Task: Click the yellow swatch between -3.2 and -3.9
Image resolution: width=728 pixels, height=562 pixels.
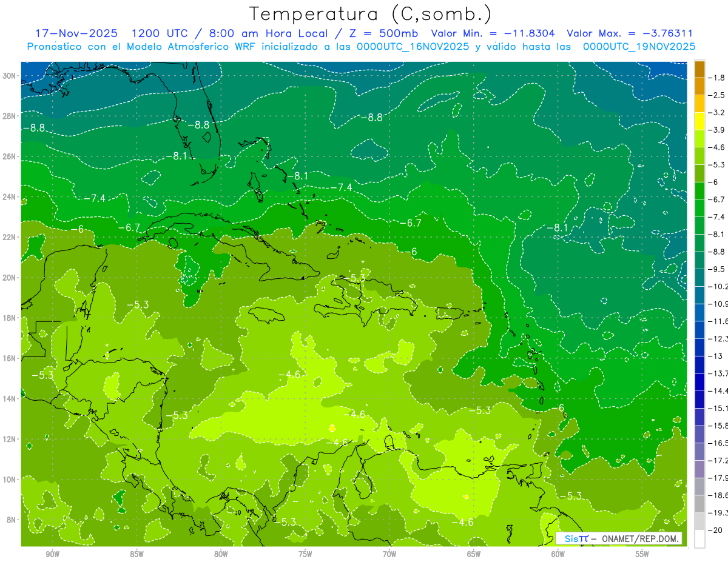Action: click(x=699, y=121)
